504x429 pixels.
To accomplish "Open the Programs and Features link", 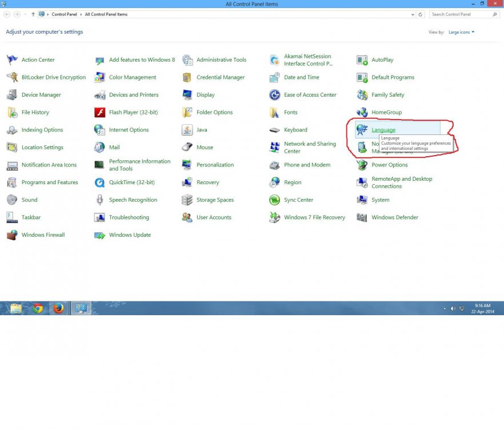I will coord(50,182).
